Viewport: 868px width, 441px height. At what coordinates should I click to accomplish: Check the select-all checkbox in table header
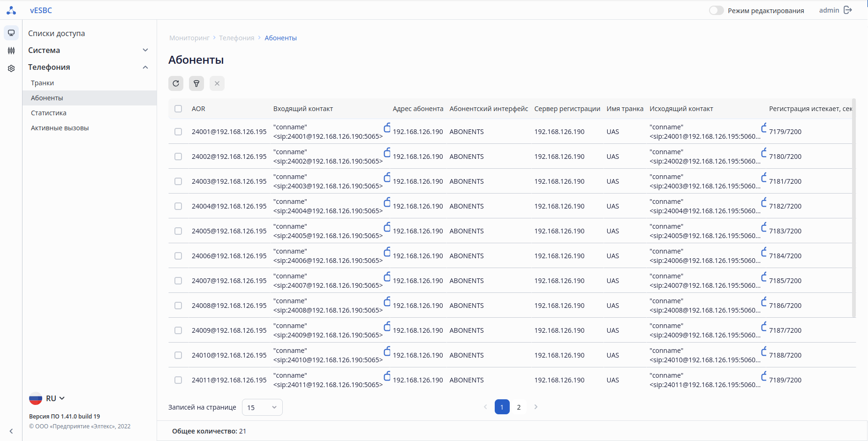tap(178, 109)
